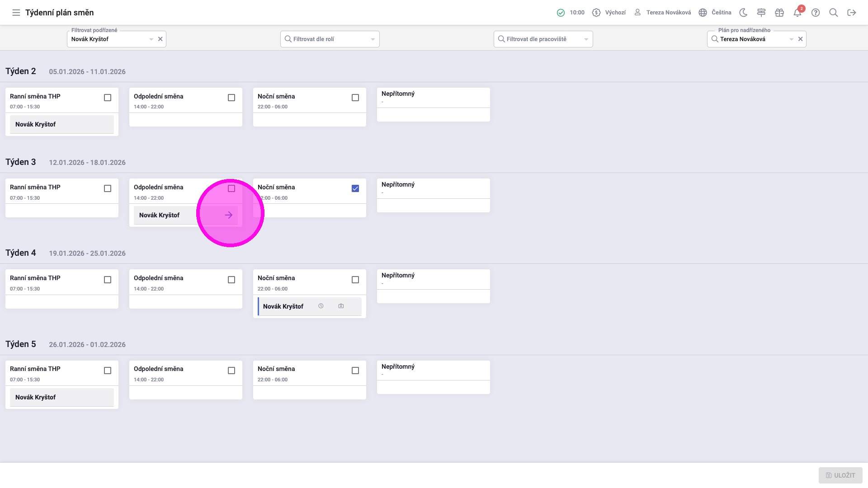Open the notifications bell
The height and width of the screenshot is (488, 868).
(x=797, y=13)
